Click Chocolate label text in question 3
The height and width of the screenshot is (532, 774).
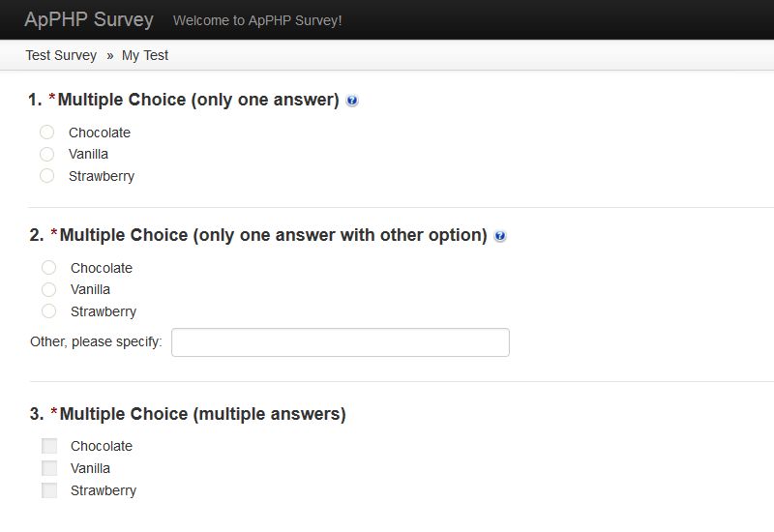(102, 446)
